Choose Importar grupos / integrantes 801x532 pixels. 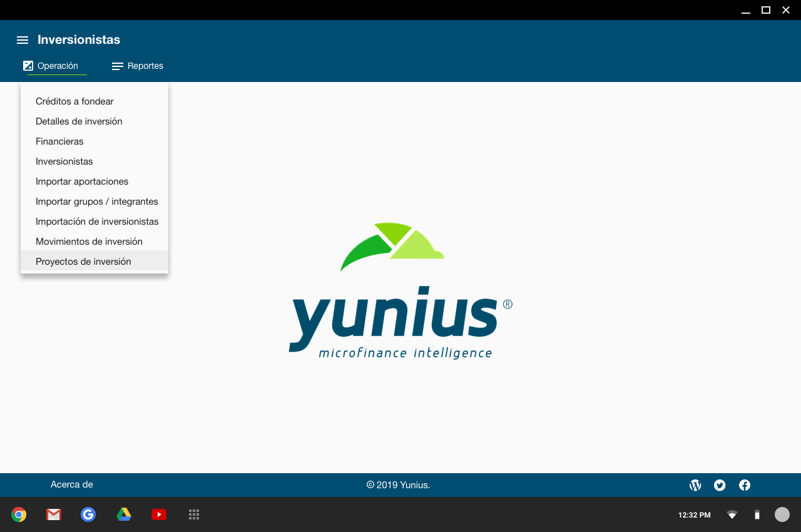(97, 202)
